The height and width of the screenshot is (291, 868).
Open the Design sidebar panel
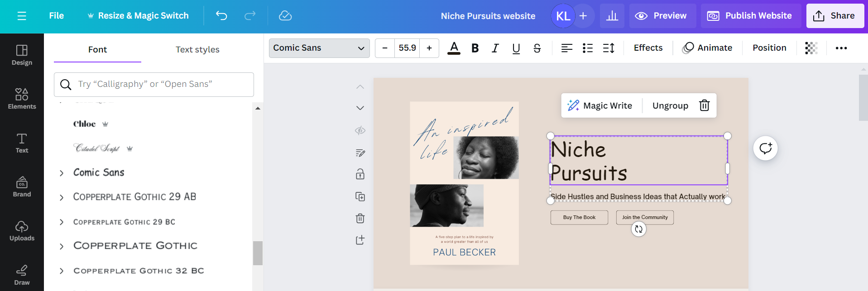[22, 55]
